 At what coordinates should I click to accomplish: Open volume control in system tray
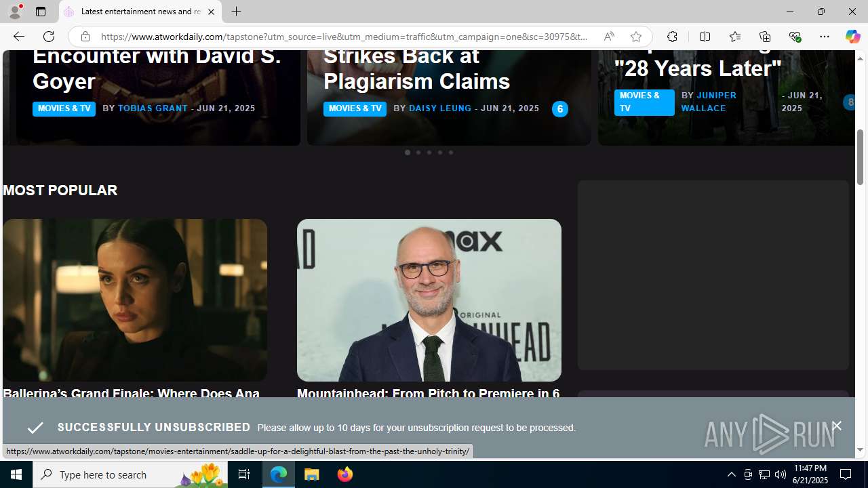tap(781, 474)
